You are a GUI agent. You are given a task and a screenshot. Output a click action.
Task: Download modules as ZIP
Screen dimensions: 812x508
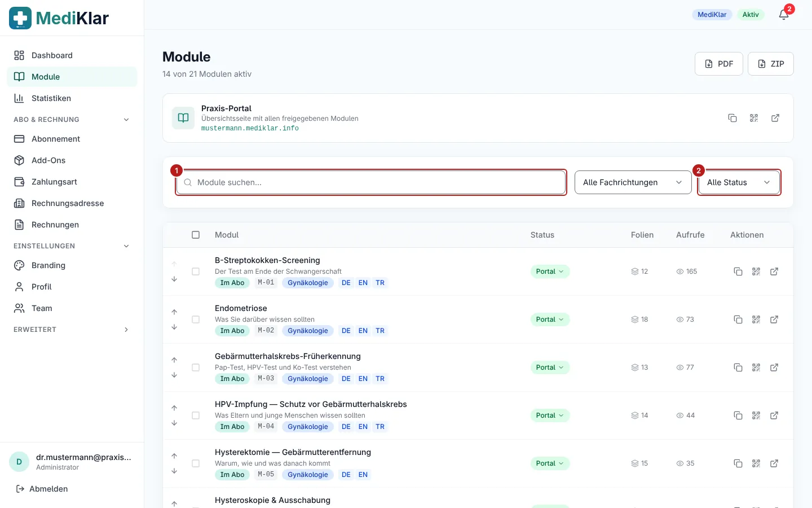771,64
